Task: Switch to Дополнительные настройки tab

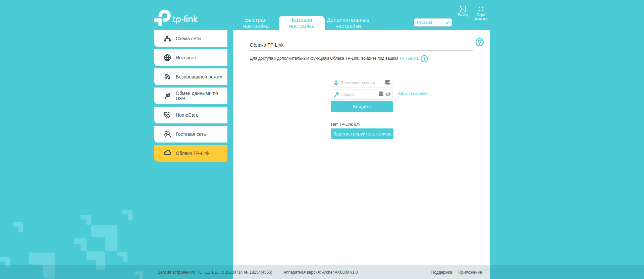Action: pos(348,23)
